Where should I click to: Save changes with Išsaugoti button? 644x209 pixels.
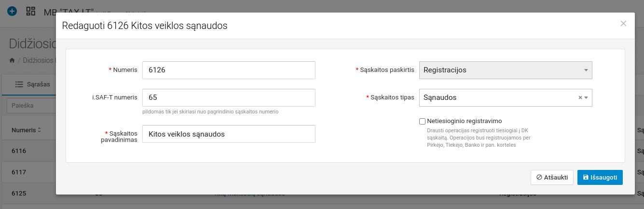pyautogui.click(x=600, y=177)
